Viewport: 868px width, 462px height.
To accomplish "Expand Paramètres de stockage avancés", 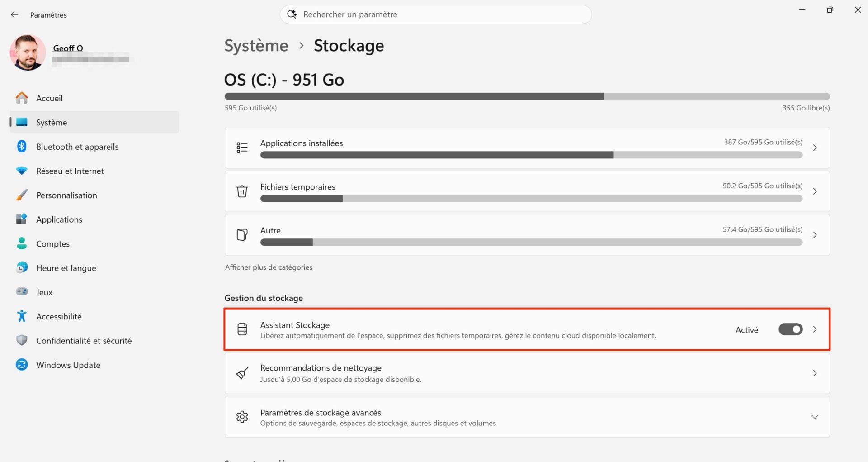I will 815,417.
